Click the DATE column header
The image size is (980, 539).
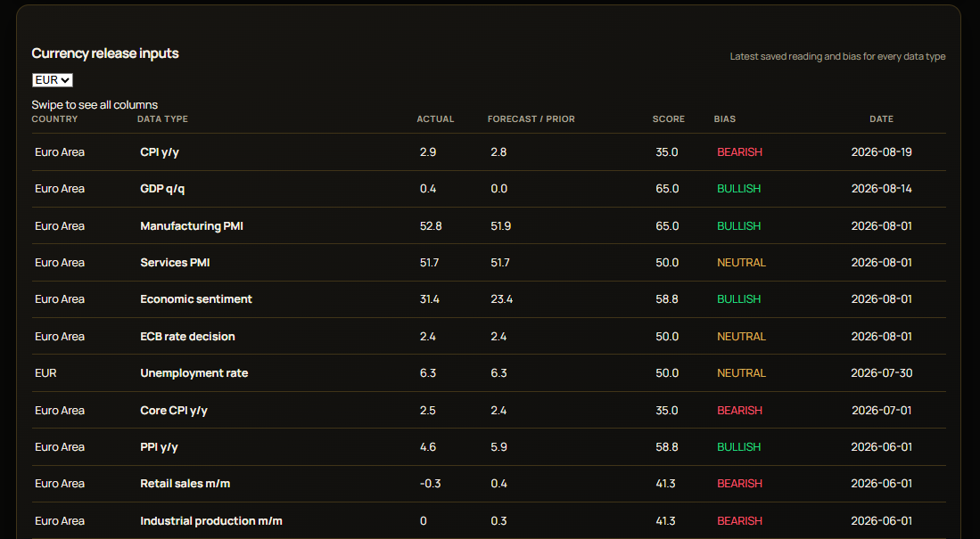coord(881,118)
